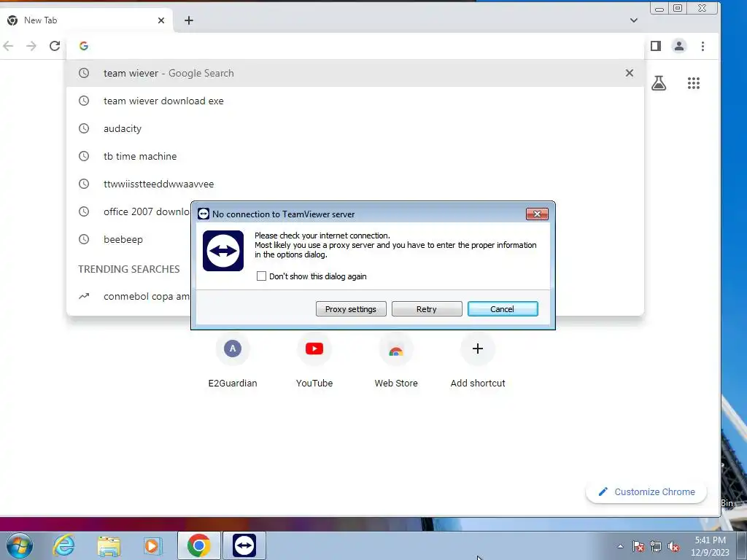
Task: Open Windows Explorer from taskbar
Action: [x=109, y=545]
